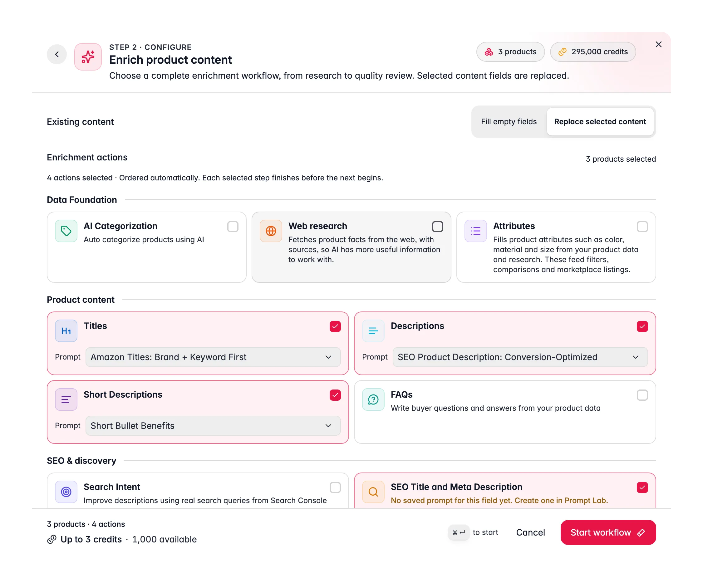
Task: Click the credits icon beside Up to 3 credits
Action: (52, 539)
